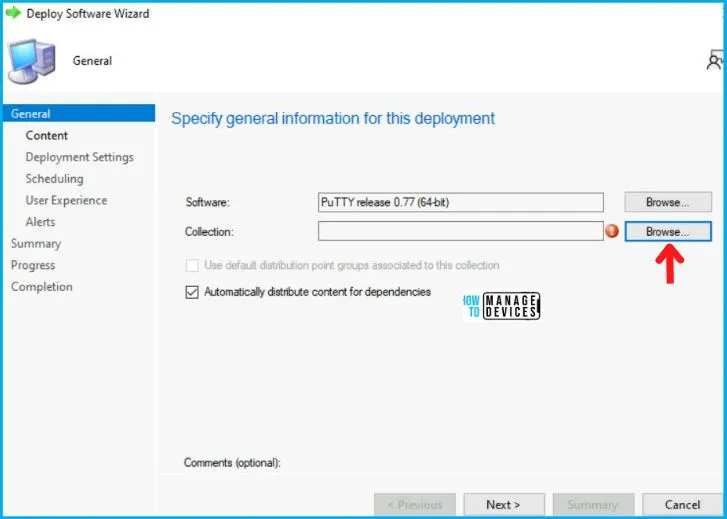
Task: Click the Software text field with PuTTY release
Action: pyautogui.click(x=461, y=202)
